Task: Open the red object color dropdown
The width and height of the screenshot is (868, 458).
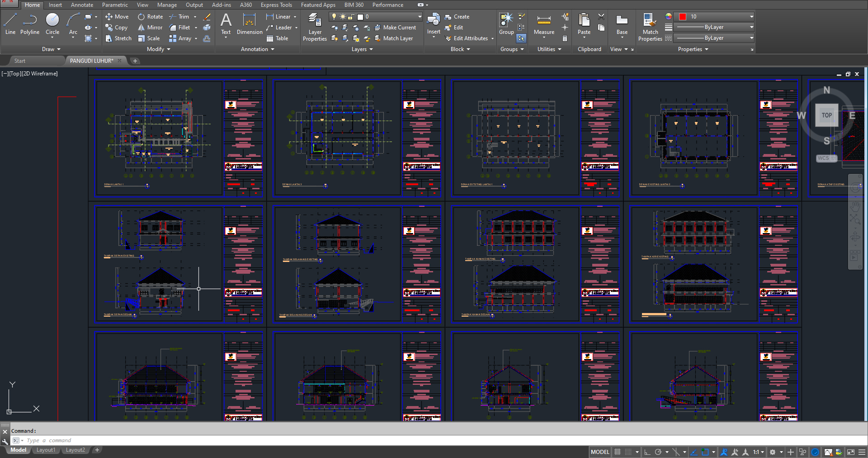Action: click(x=751, y=17)
